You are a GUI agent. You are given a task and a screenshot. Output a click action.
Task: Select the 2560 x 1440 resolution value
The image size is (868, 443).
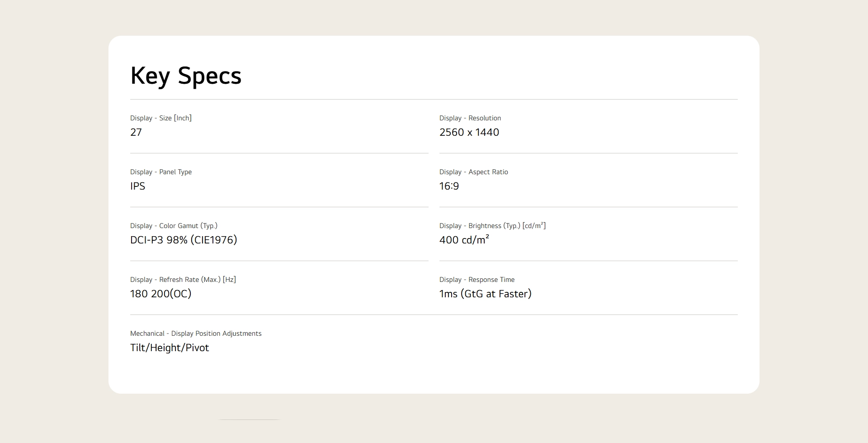pyautogui.click(x=469, y=133)
